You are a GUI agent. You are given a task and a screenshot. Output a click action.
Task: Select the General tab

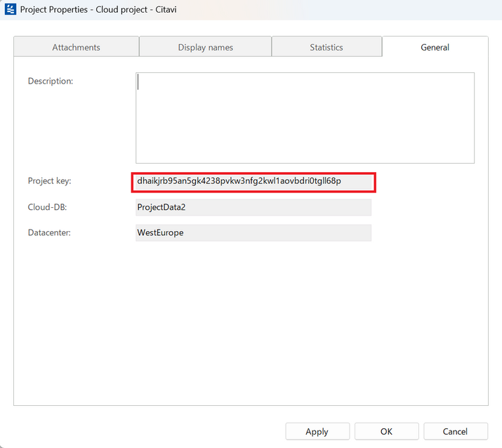click(435, 47)
